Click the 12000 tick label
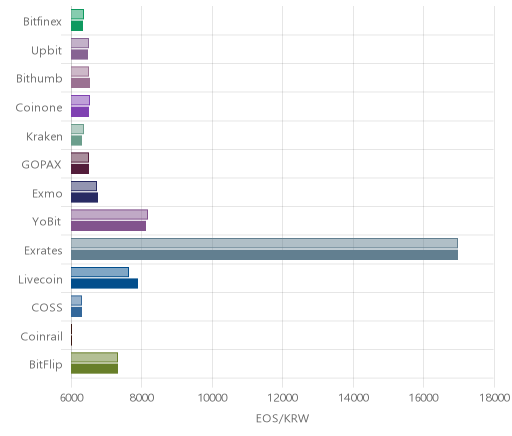The width and height of the screenshot is (512, 436). click(x=283, y=398)
